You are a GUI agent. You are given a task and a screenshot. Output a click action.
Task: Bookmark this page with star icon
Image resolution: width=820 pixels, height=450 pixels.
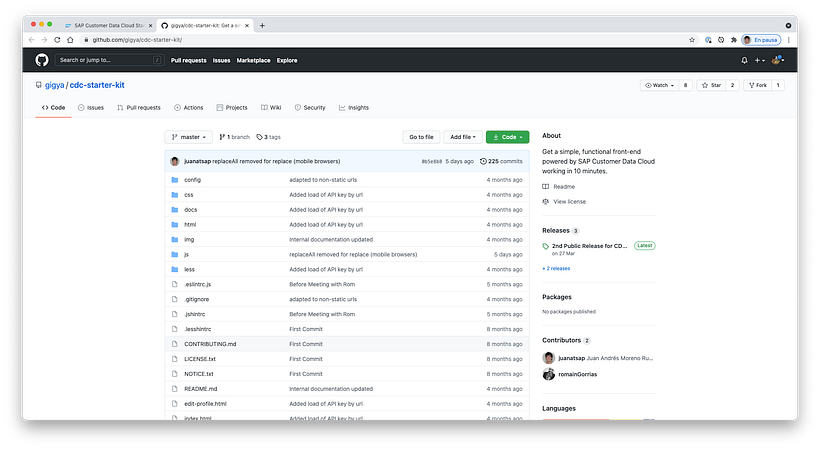click(692, 40)
